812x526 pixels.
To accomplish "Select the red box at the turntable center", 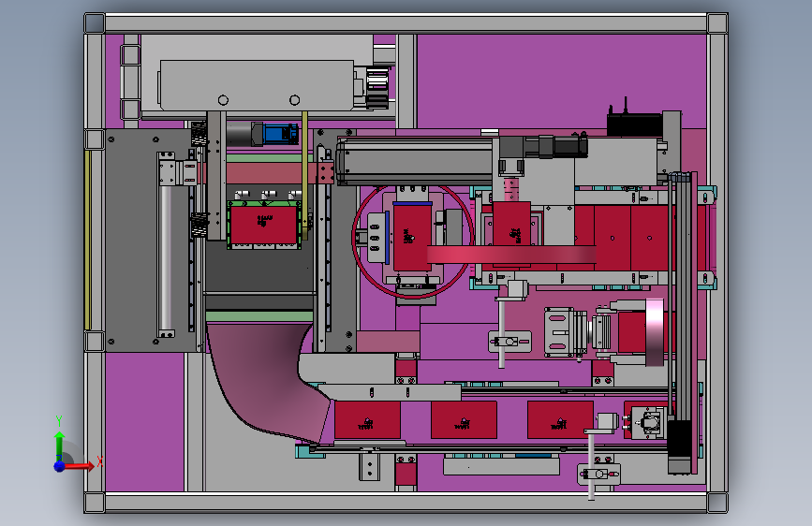I will [x=412, y=237].
